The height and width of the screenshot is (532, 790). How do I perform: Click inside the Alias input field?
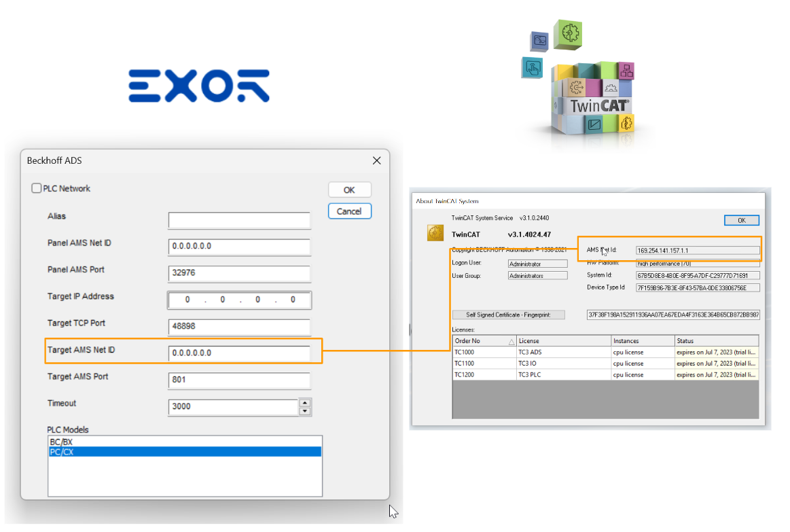tap(239, 220)
